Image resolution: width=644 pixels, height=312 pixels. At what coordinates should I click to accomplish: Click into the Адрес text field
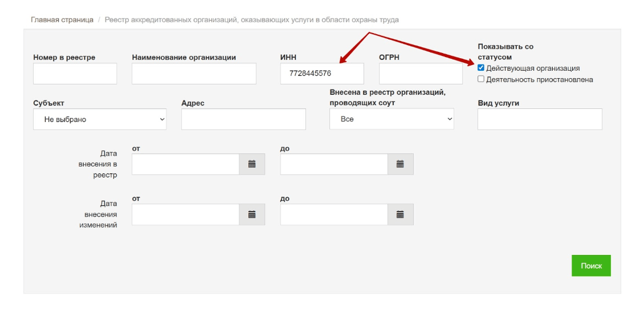point(243,119)
